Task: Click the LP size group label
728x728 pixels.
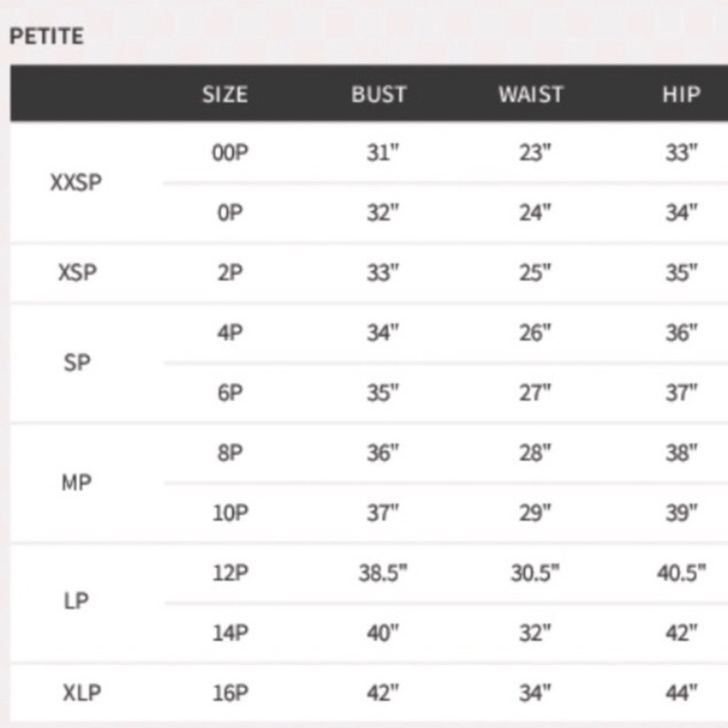Action: 76,602
